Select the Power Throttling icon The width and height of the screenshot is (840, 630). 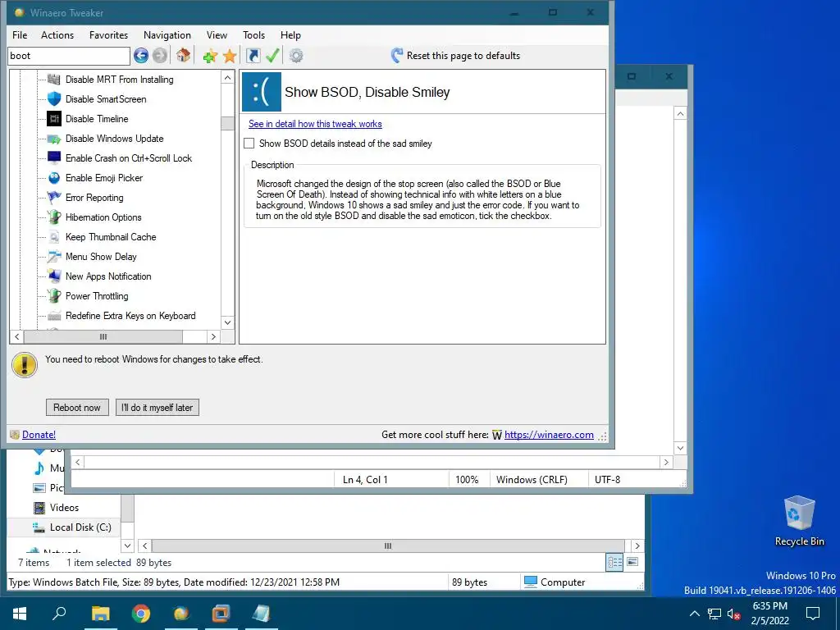(54, 295)
